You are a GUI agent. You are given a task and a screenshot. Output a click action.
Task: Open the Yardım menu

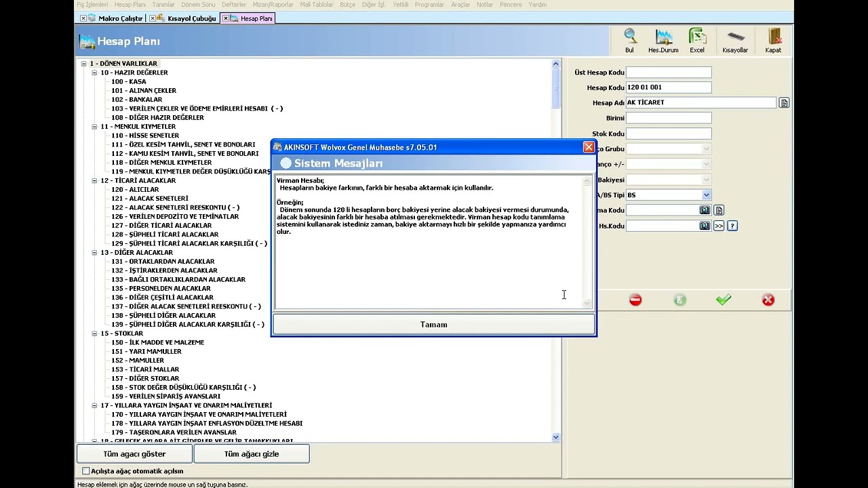tap(538, 5)
